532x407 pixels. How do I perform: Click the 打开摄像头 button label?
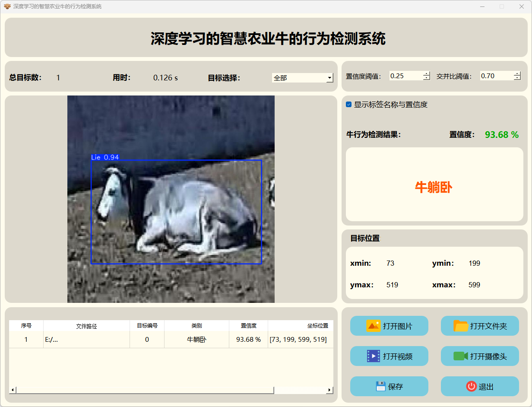click(488, 356)
